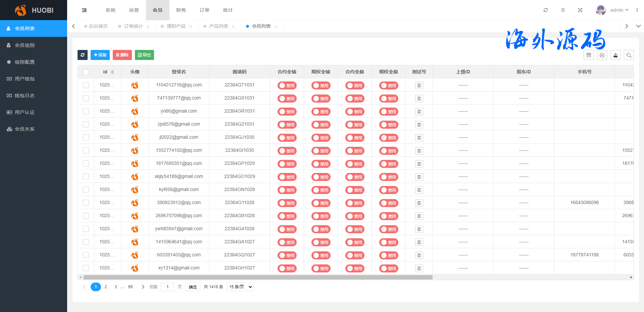Select row checkbox for 1104312716@qq.com
Screen dimensions: 644x312
click(x=86, y=85)
